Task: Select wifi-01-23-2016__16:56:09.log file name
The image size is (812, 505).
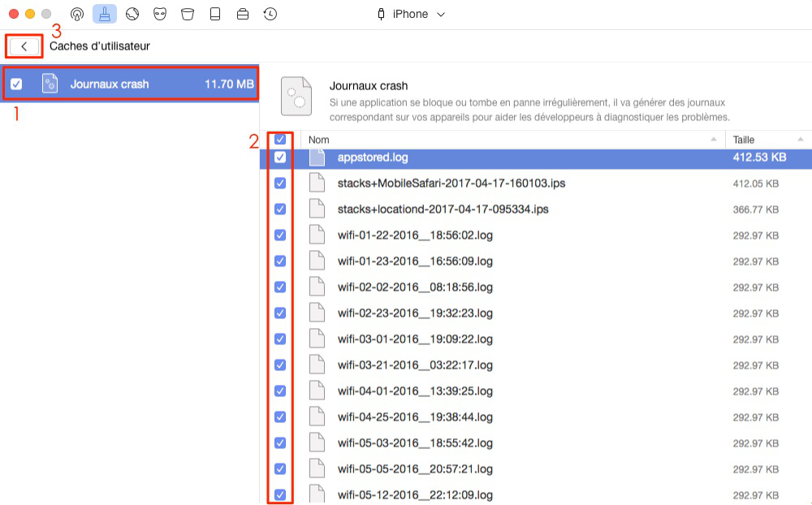Action: point(415,261)
